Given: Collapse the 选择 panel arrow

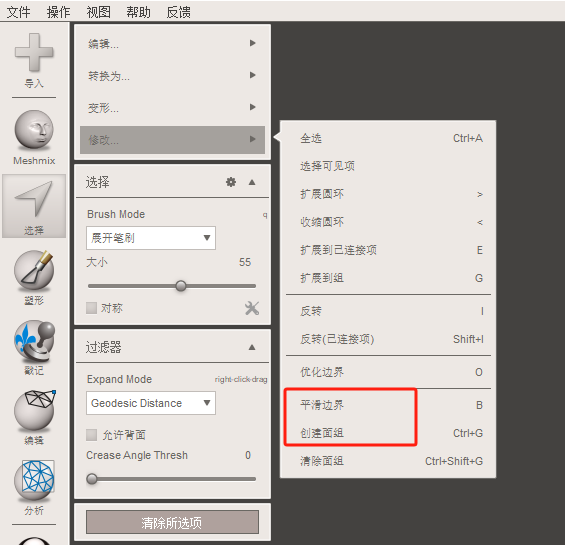Looking at the screenshot, I should (x=252, y=182).
